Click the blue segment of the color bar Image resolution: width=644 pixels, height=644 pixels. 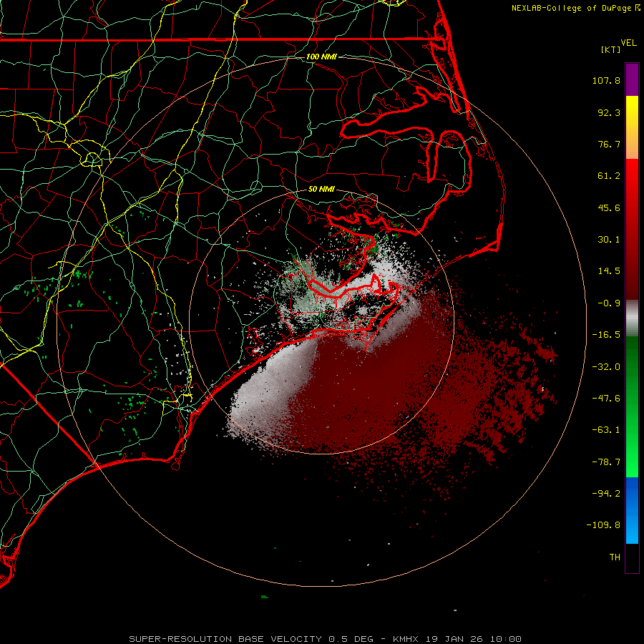coord(632,510)
